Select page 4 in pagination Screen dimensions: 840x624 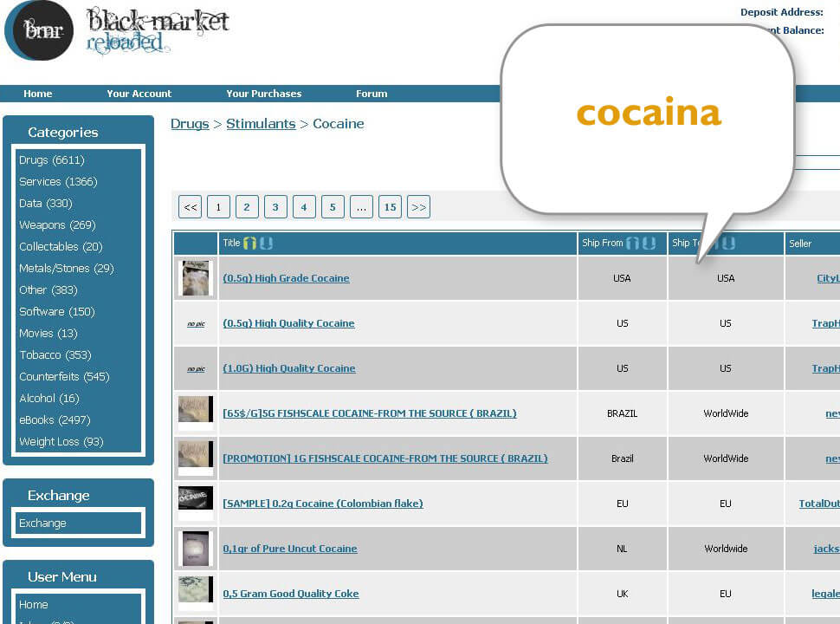(304, 207)
